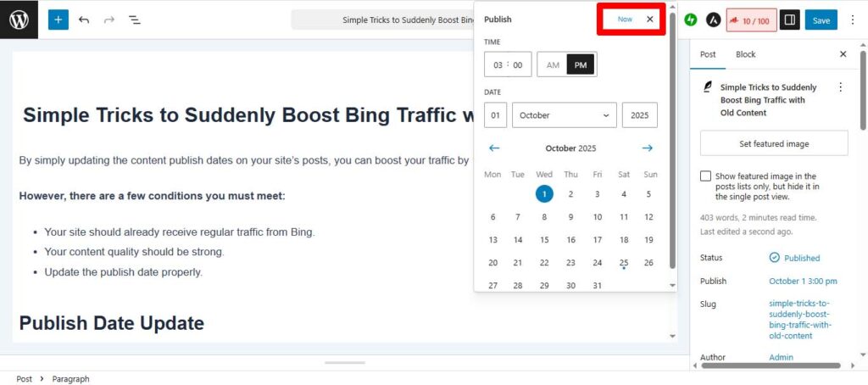Viewport: 868px width, 385px height.
Task: Open the block inserter plus button
Action: click(58, 20)
